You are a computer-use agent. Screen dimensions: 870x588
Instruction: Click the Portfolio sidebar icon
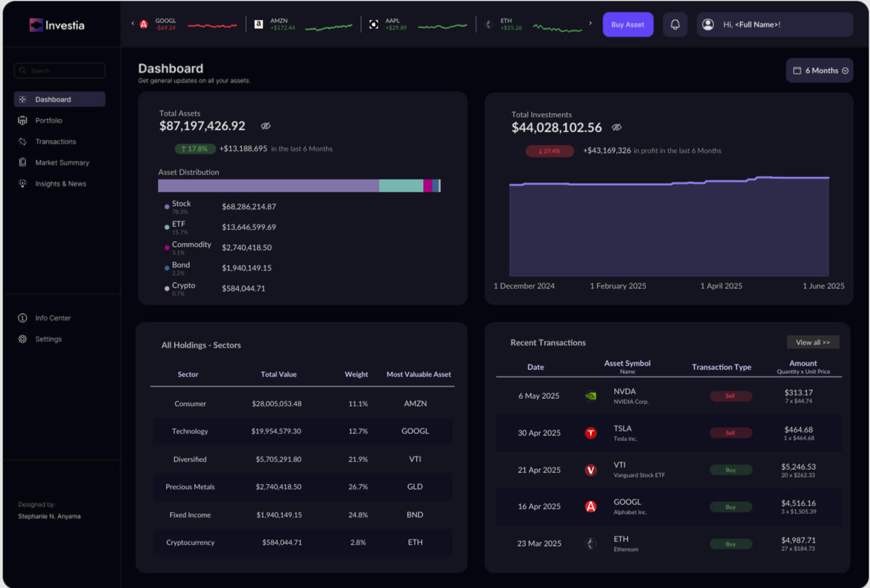click(x=22, y=120)
